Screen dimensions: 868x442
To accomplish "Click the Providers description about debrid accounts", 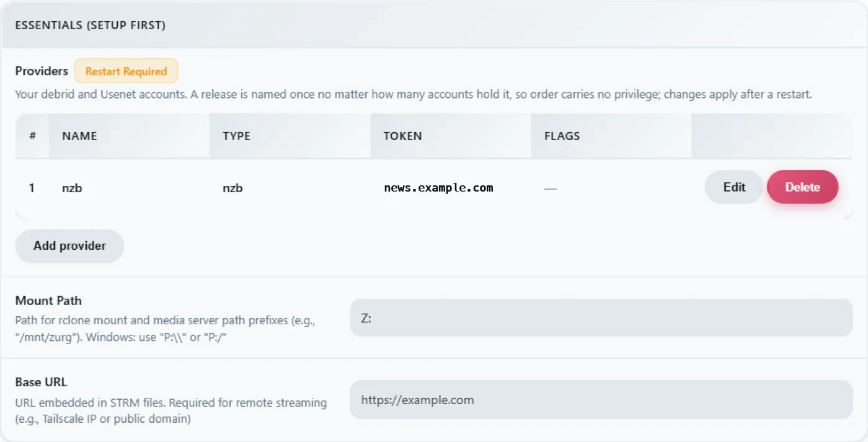I will (414, 95).
